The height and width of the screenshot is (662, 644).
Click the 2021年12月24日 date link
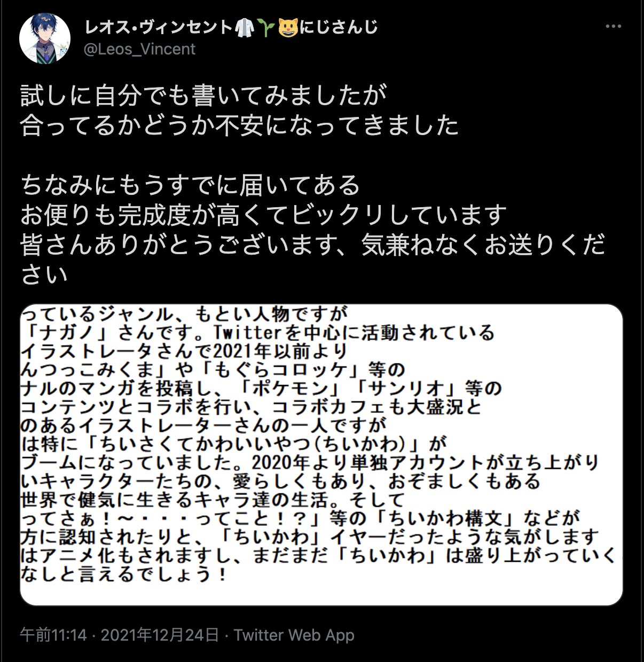[x=160, y=635]
